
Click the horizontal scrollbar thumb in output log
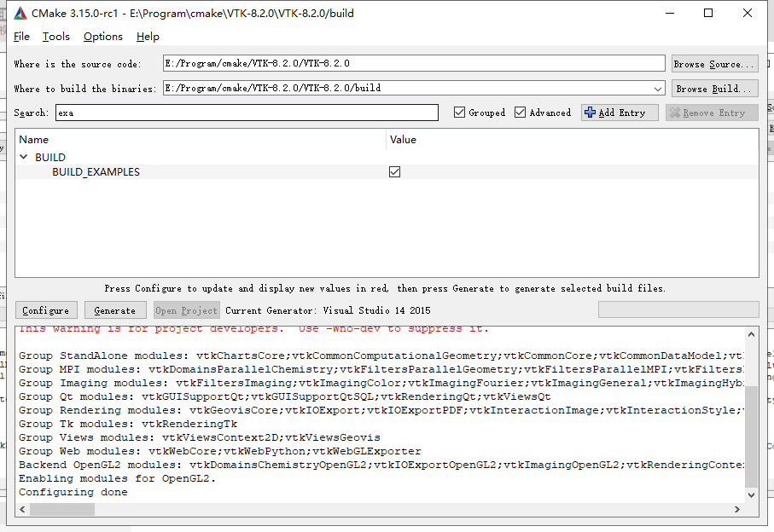62,509
